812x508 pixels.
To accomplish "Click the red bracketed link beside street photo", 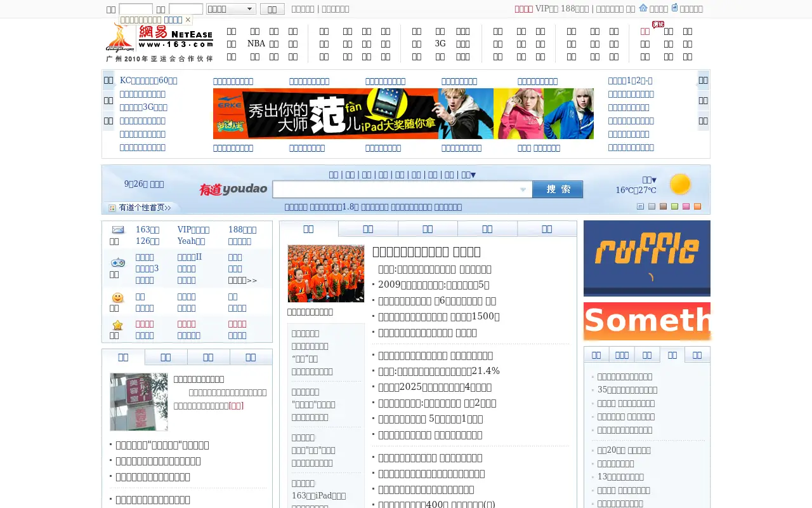I will [x=236, y=406].
